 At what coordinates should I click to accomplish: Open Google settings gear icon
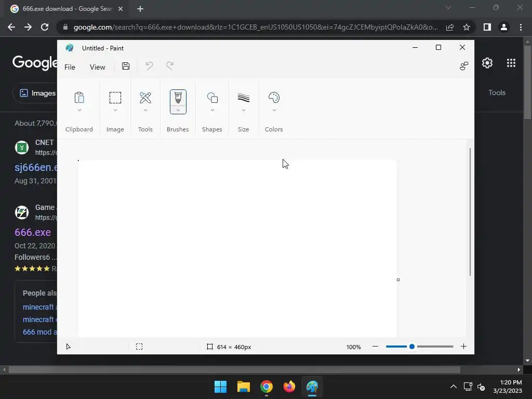point(487,63)
